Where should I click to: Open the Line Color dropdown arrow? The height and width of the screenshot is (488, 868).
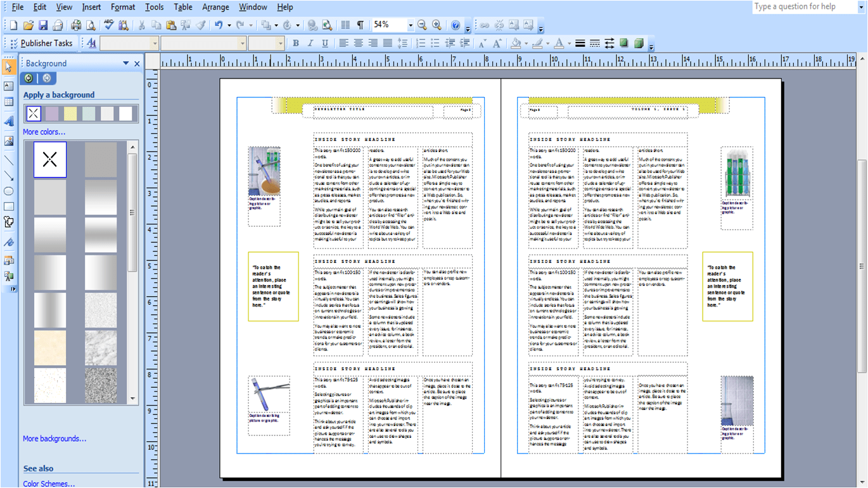pos(547,43)
